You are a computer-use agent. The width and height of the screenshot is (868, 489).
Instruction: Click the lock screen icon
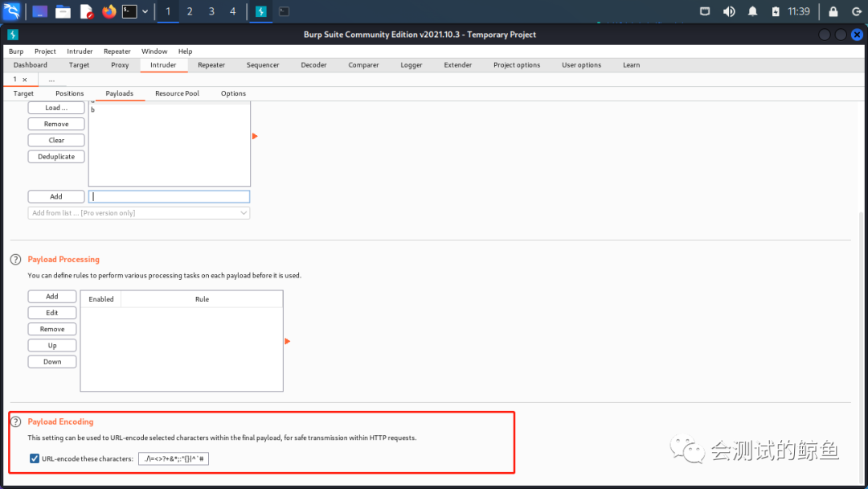pos(833,11)
